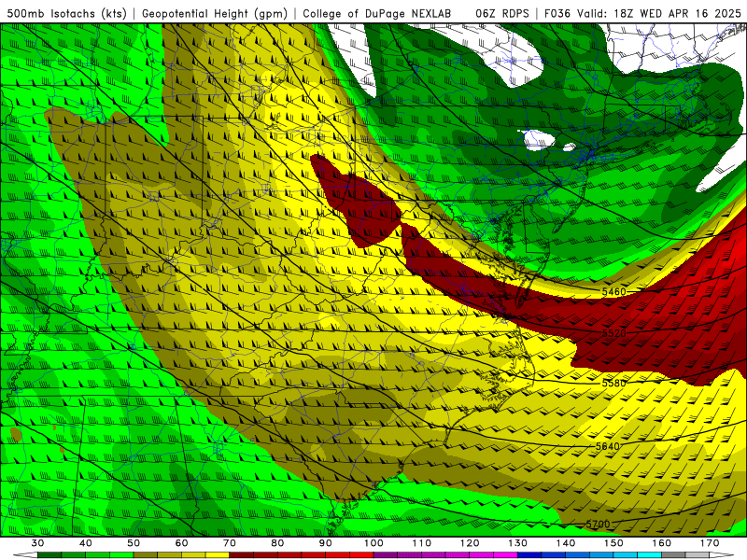Select the 40 value on the wind scale
This screenshot has width=747, height=560.
point(85,543)
